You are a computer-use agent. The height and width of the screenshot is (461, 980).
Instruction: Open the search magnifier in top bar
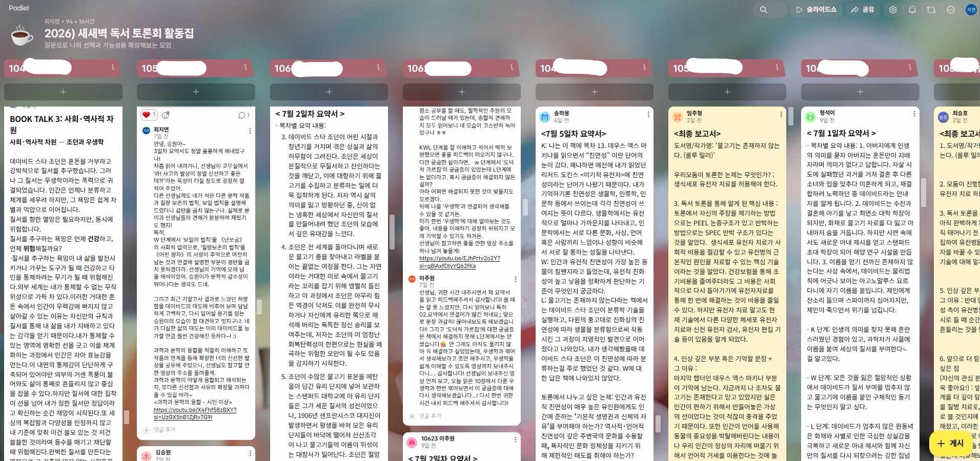(x=764, y=10)
